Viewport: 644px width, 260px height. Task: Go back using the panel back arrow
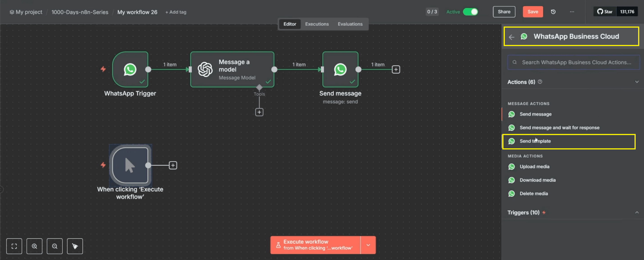tap(512, 37)
